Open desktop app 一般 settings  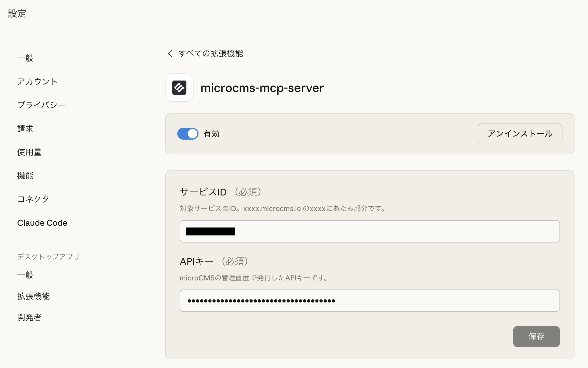coord(25,275)
